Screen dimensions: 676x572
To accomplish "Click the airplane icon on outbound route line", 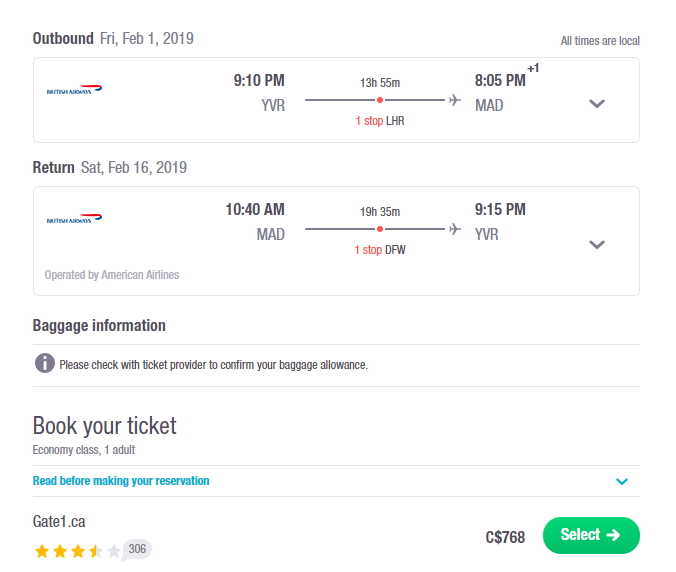I will pos(454,100).
